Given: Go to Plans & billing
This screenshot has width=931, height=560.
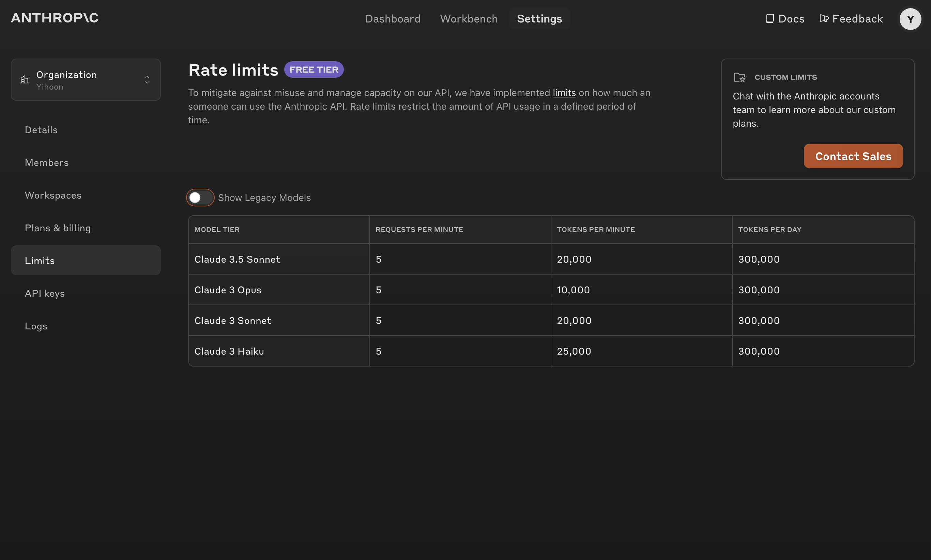Looking at the screenshot, I should coord(58,228).
